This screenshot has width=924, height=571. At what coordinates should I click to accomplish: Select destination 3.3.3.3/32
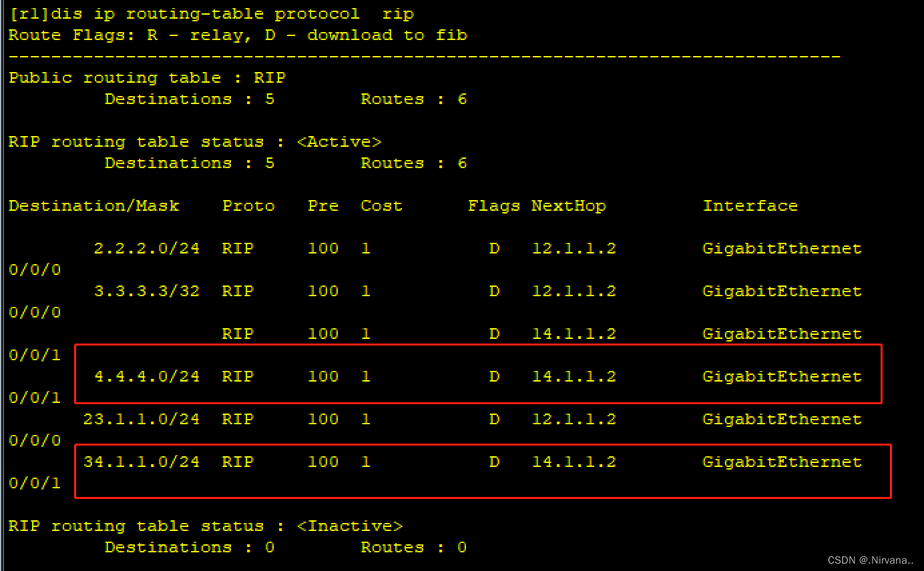[147, 292]
